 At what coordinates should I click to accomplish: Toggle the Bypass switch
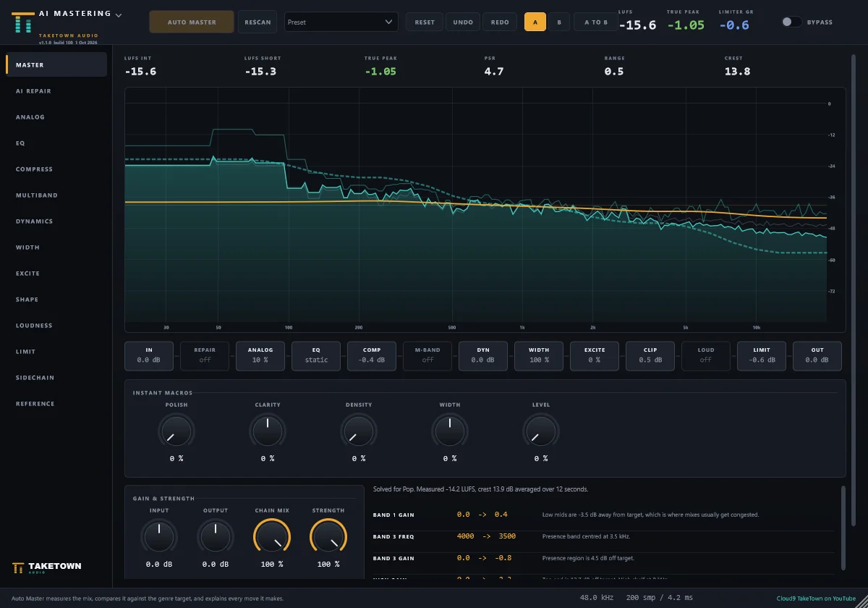click(791, 22)
